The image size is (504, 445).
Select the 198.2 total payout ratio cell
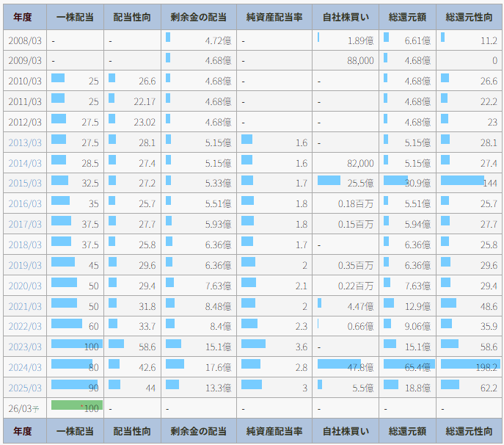[470, 366]
